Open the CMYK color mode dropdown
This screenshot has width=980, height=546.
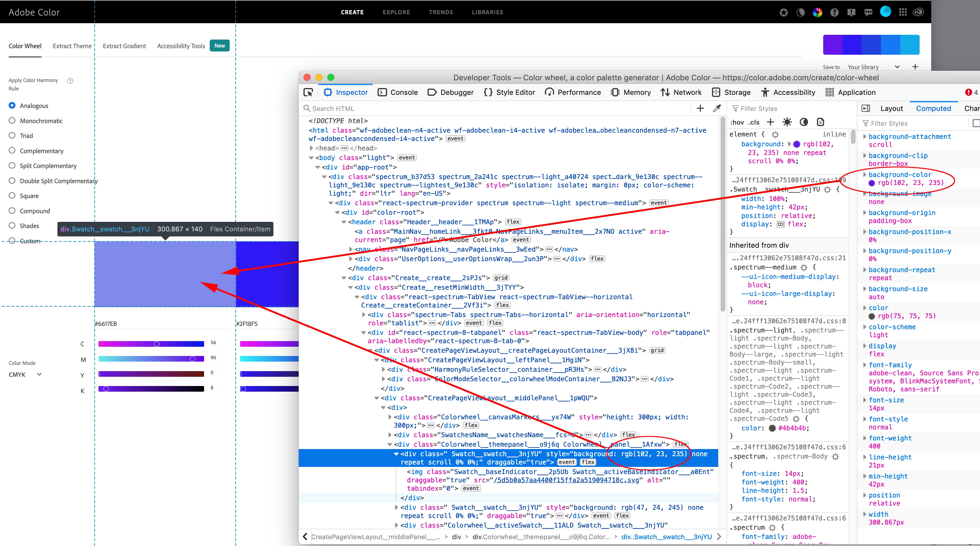tap(25, 374)
